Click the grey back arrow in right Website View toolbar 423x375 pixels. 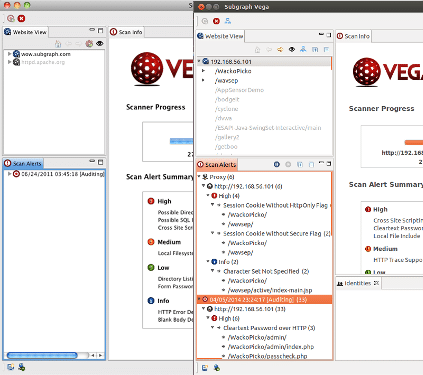point(269,50)
